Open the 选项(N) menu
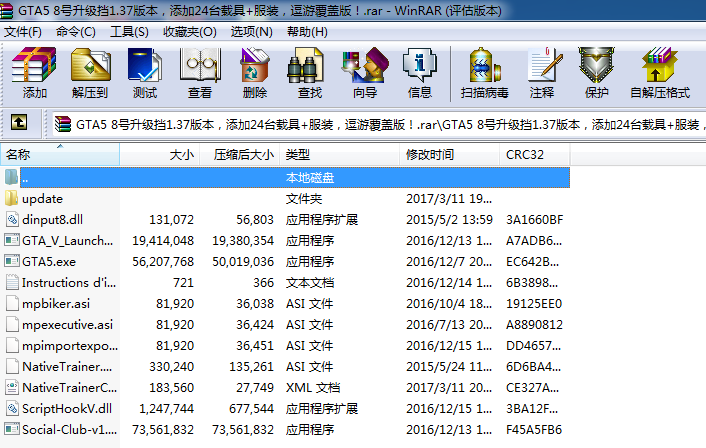This screenshot has height=448, width=706. pyautogui.click(x=251, y=32)
